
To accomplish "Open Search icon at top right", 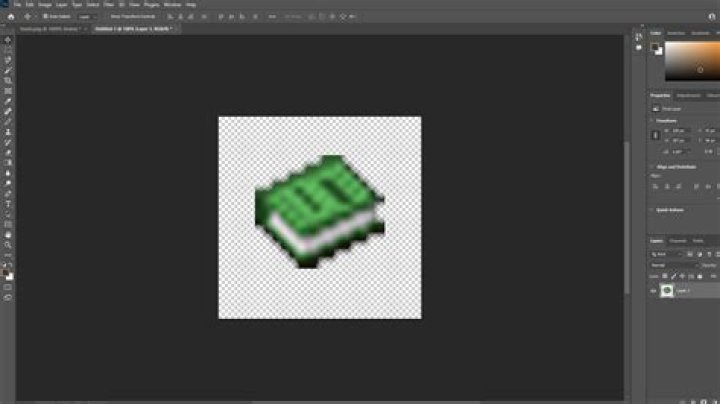I will 711,17.
